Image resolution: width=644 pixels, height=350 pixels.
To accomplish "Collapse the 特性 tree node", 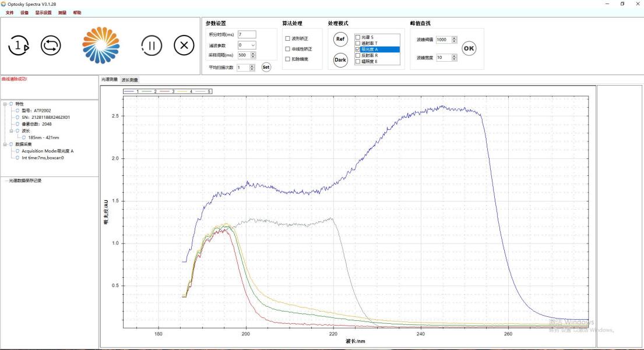I will [5, 104].
